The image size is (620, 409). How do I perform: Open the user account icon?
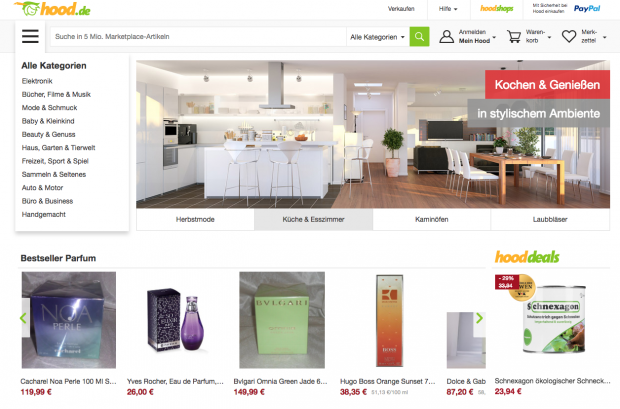click(446, 37)
